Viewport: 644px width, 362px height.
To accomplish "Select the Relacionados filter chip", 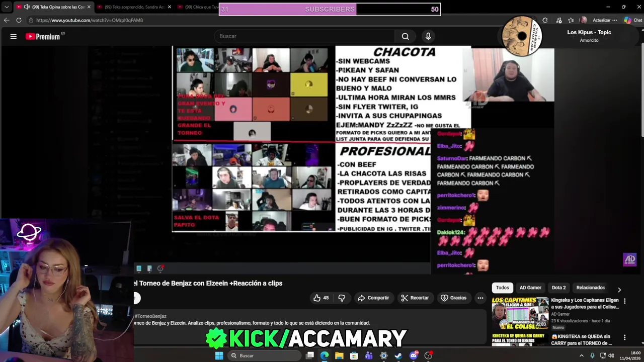I will (591, 288).
